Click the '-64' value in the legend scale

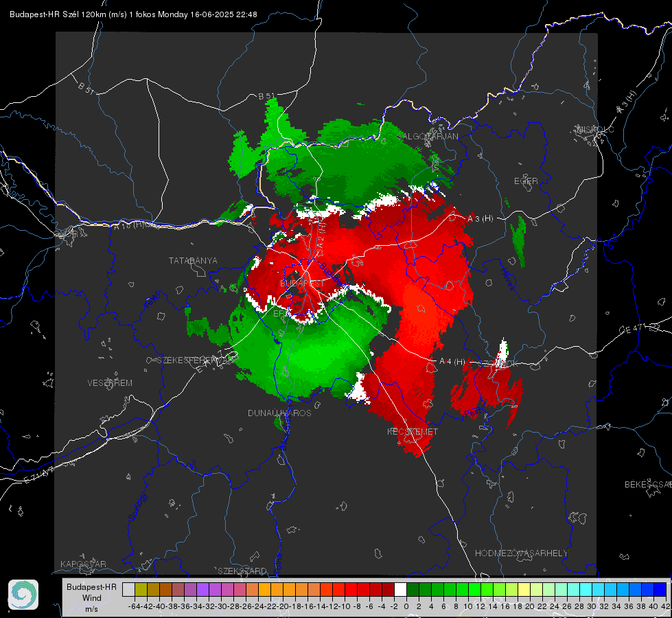coord(134,606)
